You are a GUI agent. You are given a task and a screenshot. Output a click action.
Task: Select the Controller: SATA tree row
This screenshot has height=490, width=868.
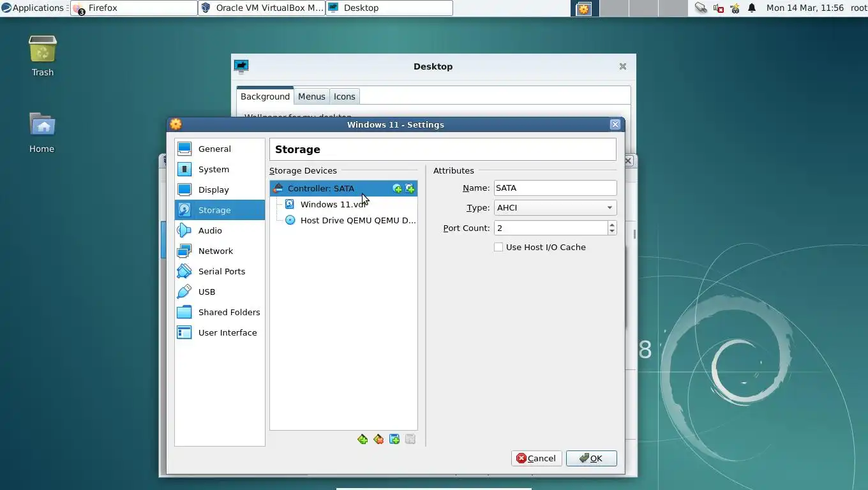click(x=343, y=188)
